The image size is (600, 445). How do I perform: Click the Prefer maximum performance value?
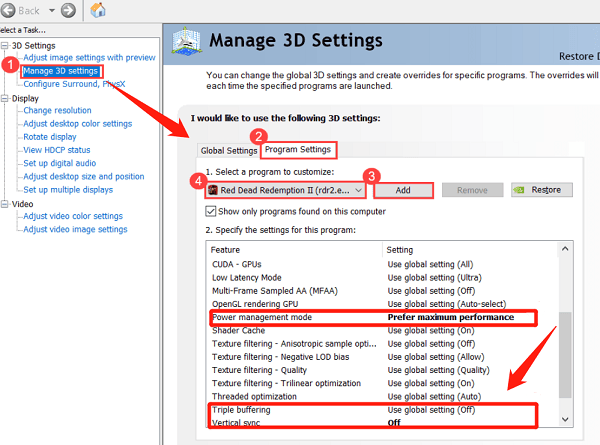[x=451, y=317]
